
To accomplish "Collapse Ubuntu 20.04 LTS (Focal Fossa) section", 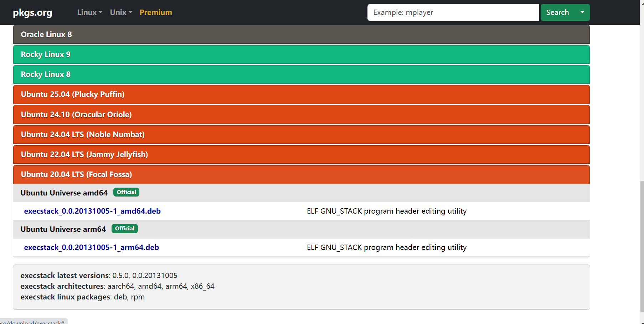I will click(x=302, y=174).
